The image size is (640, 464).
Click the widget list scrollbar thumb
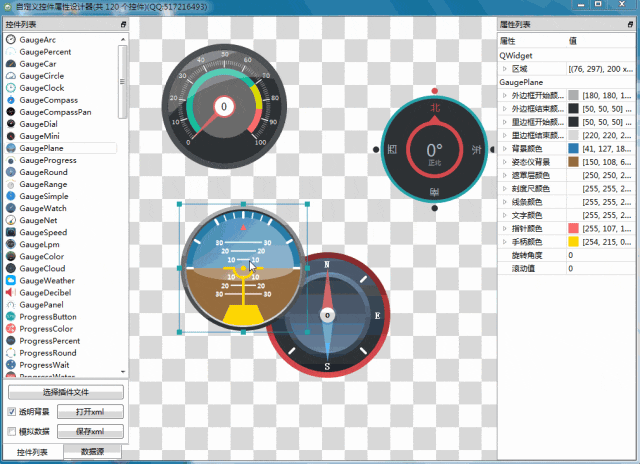tap(122, 82)
